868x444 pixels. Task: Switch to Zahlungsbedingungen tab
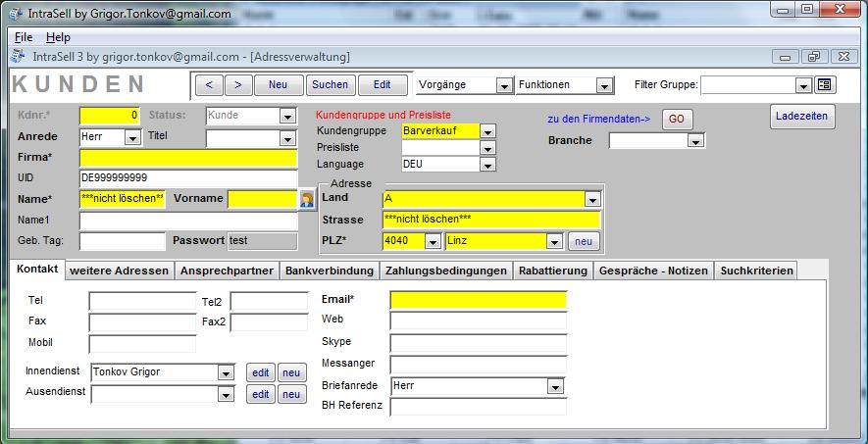[446, 271]
